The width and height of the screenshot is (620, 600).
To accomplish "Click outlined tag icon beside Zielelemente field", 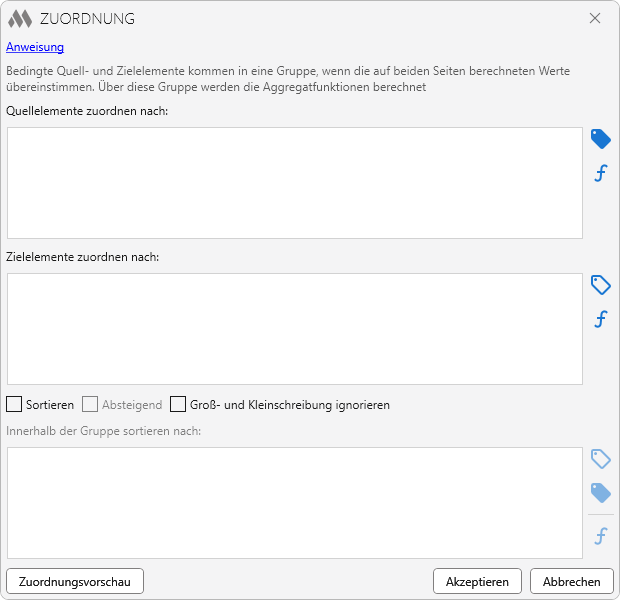I will pyautogui.click(x=601, y=285).
